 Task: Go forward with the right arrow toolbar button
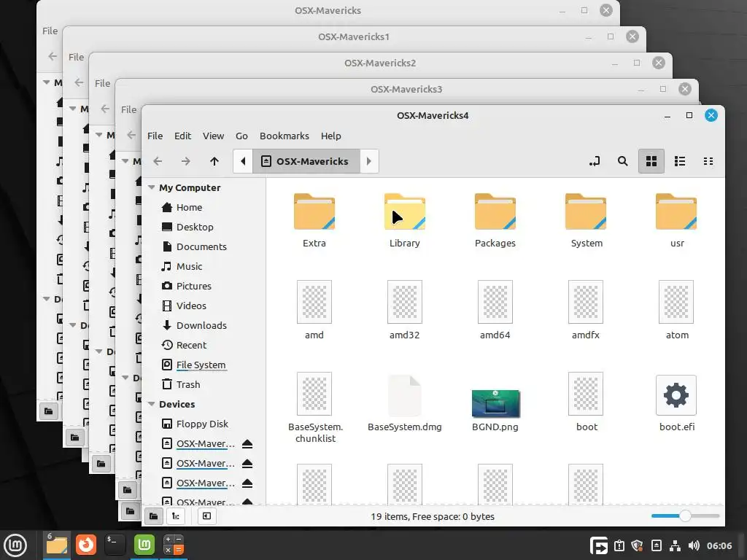point(186,161)
